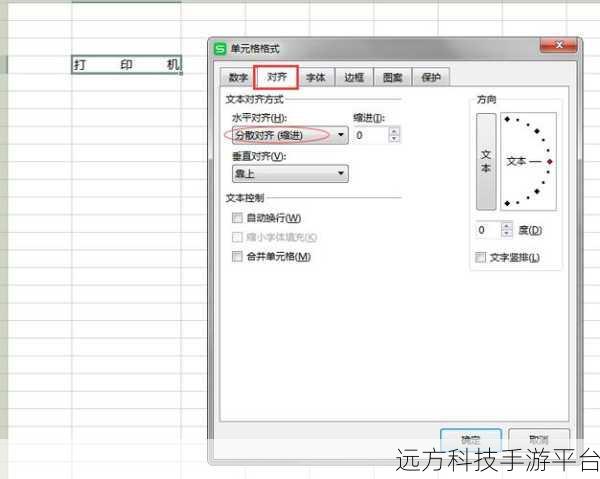Decrease the rotation degree value
Image resolution: width=600 pixels, height=479 pixels.
click(x=507, y=234)
